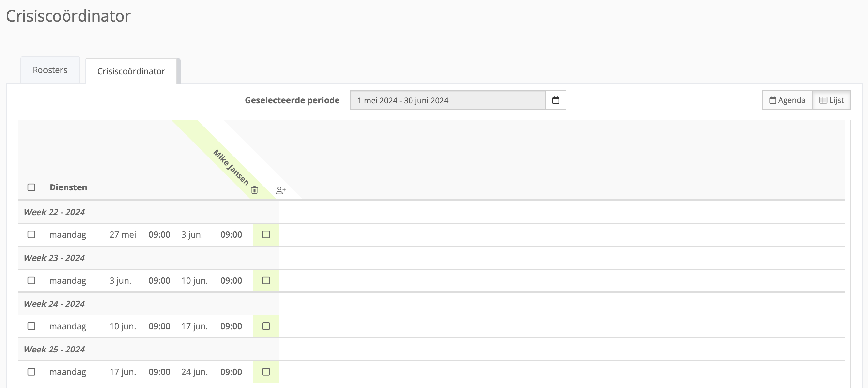Click the Week 24 - 2024 row

coord(148,304)
